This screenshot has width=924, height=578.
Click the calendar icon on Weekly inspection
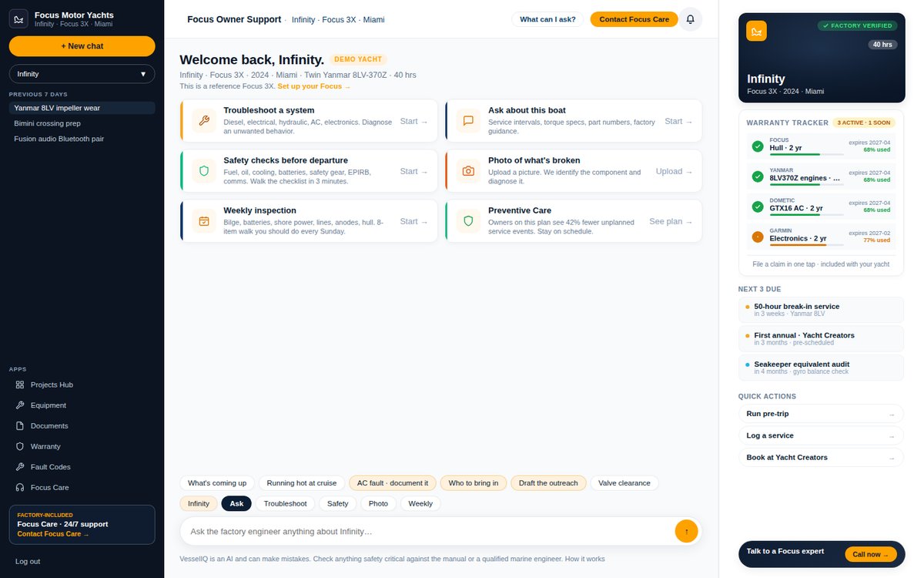[204, 221]
